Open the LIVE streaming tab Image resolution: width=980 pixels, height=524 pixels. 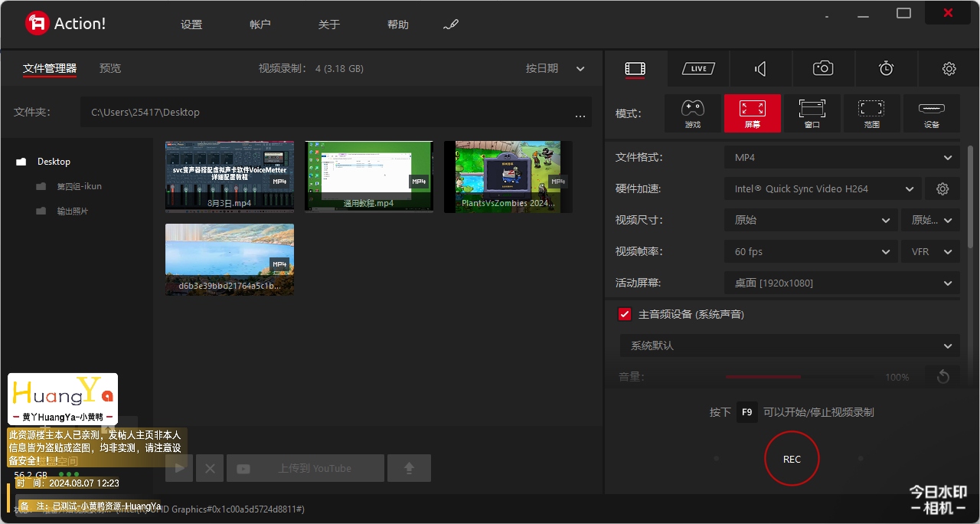coord(698,69)
